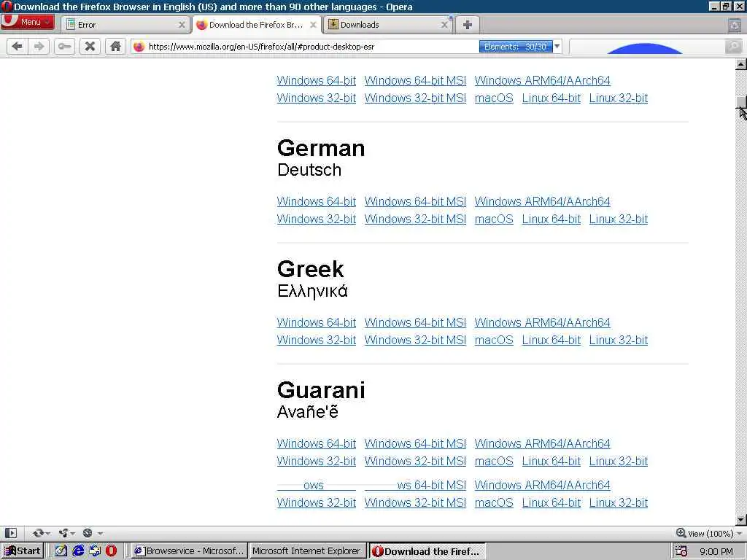
Task: Download Guarani Linux 32-bit
Action: click(x=619, y=461)
